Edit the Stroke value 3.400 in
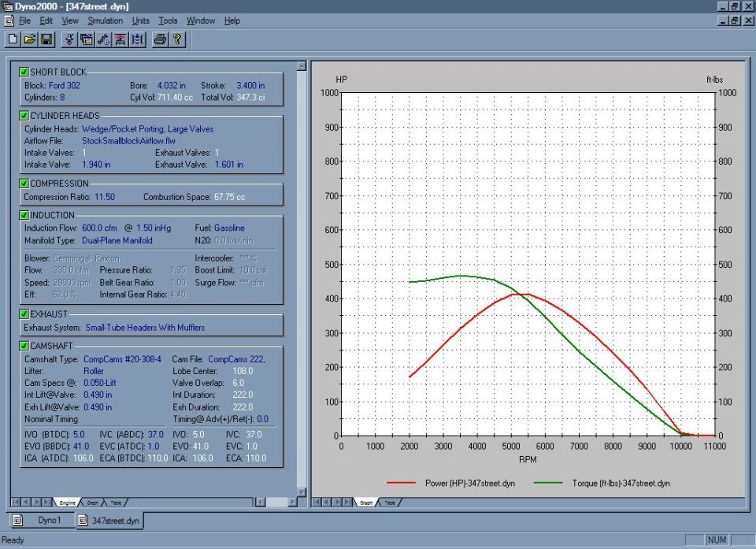The image size is (756, 549). pos(250,85)
